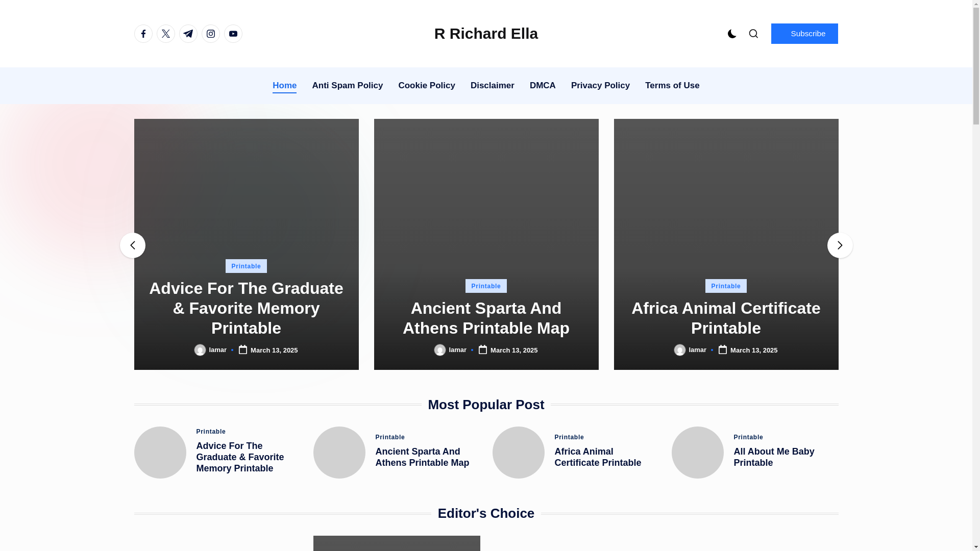Screen dimensions: 980x551
Task: Click calendar icon on Africa Animal slide
Action: tap(723, 349)
